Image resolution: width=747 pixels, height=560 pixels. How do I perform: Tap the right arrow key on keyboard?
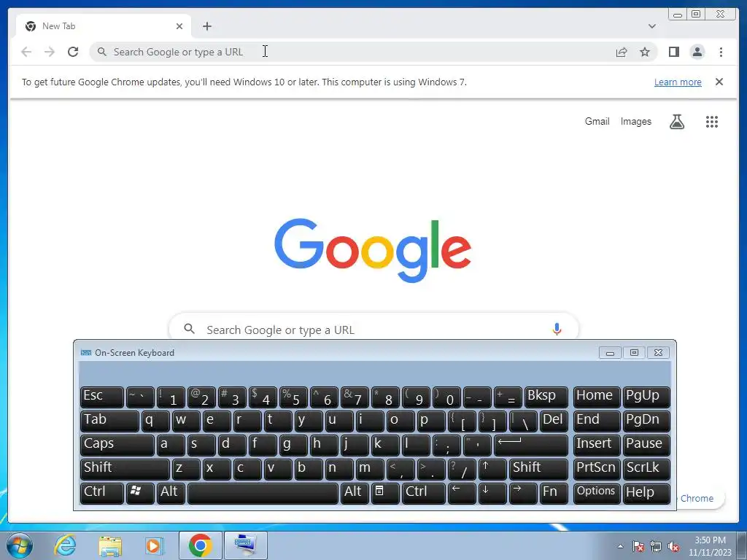pos(523,493)
